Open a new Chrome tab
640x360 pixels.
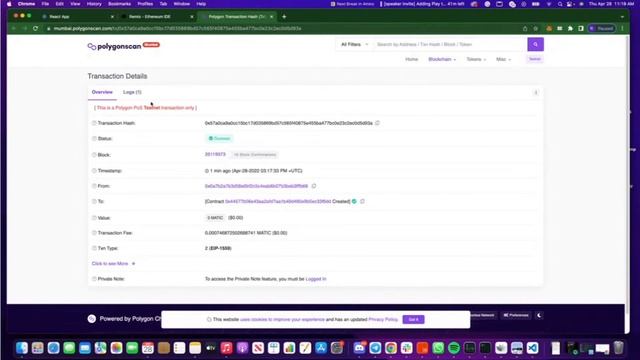[284, 17]
